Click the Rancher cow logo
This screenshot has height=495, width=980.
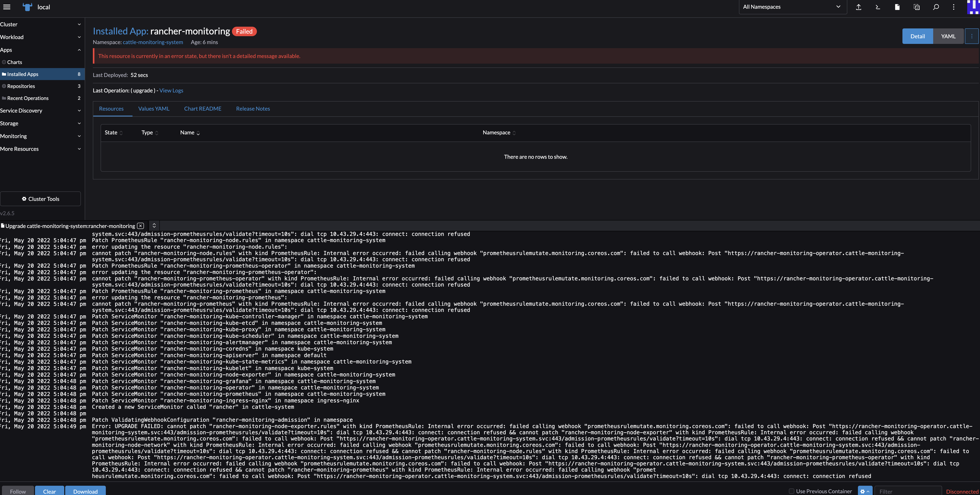pos(27,7)
